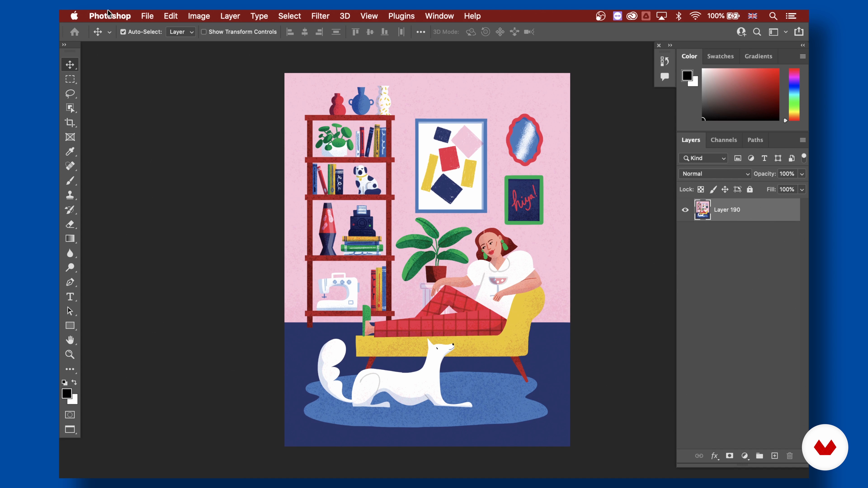This screenshot has width=868, height=488.
Task: Toggle lock image pixels brush icon
Action: tap(713, 190)
